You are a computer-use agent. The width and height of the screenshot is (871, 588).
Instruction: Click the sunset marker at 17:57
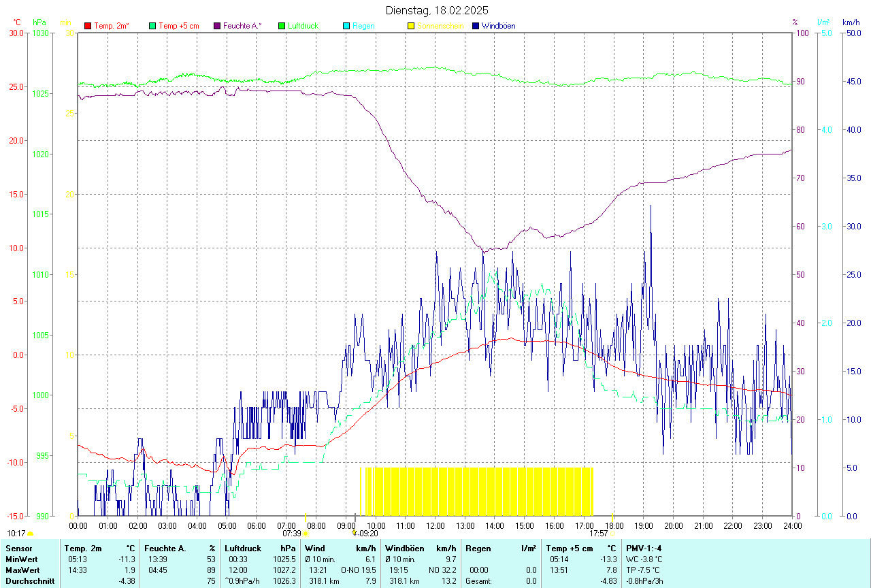pos(613,534)
